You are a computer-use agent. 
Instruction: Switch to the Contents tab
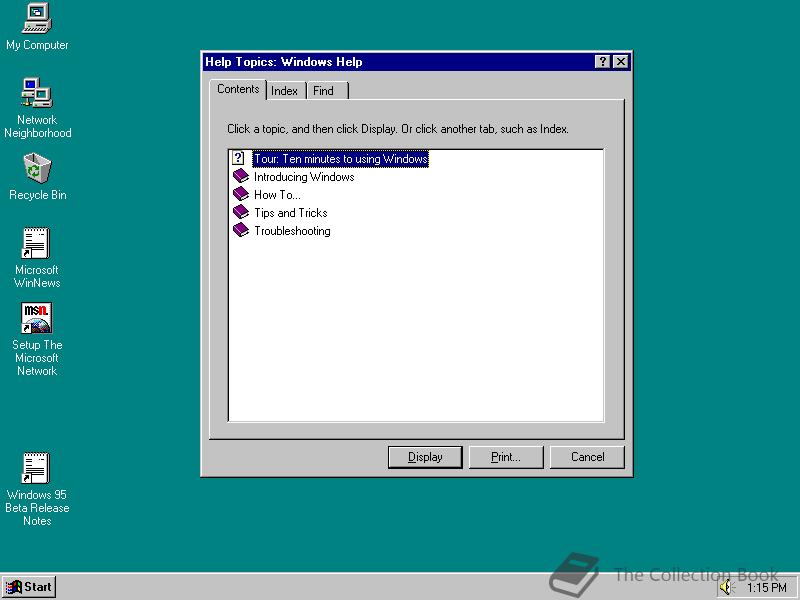coord(238,89)
